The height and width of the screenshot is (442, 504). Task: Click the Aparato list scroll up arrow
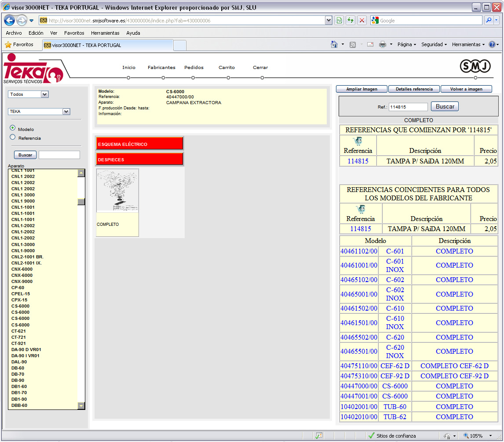click(x=81, y=173)
